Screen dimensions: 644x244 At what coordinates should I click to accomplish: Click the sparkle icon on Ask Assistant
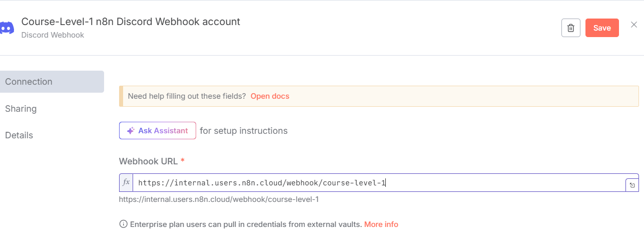[131, 131]
